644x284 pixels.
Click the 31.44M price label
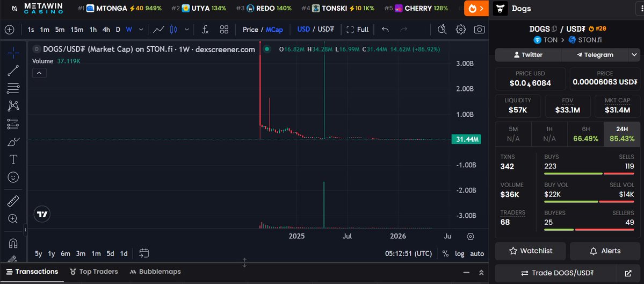pos(466,139)
